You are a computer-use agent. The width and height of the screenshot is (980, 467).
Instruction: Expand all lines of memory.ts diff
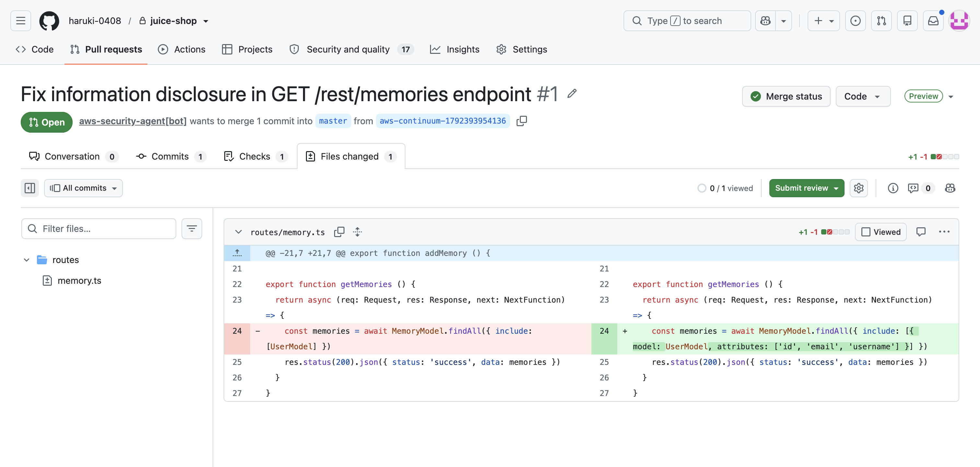357,232
